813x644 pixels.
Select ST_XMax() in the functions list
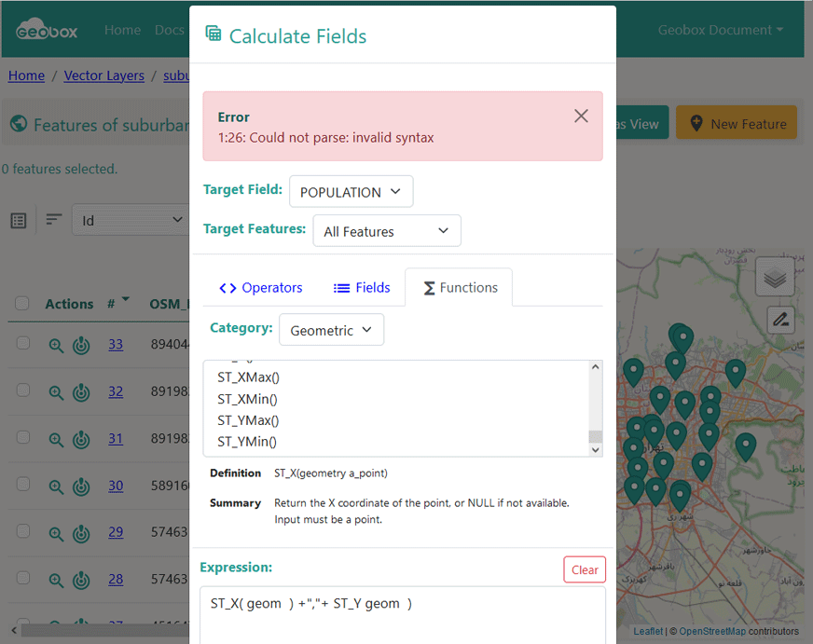(x=249, y=377)
